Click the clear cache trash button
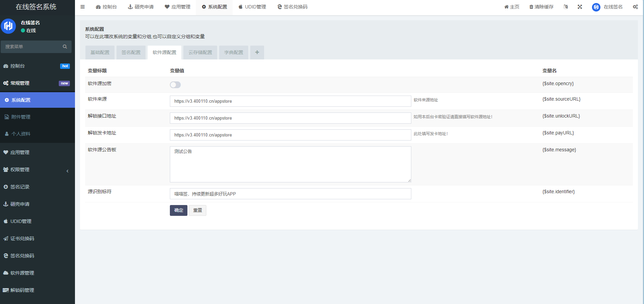 click(541, 7)
